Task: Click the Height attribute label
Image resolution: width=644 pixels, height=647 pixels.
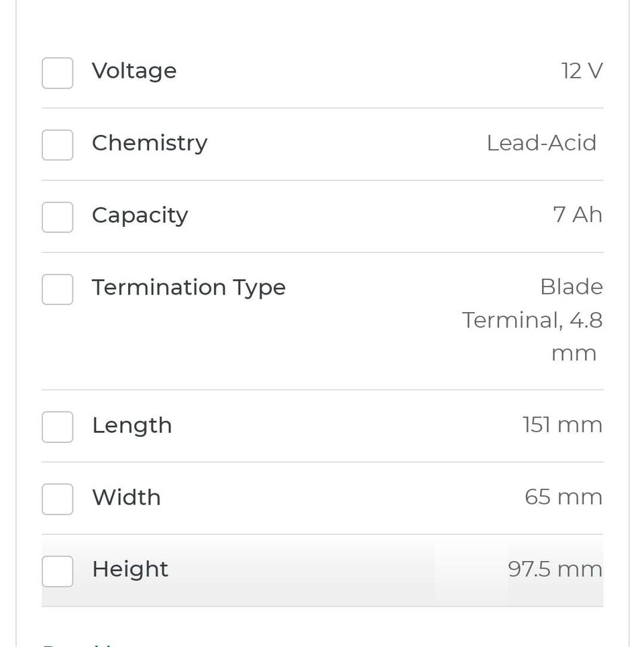Action: tap(130, 569)
